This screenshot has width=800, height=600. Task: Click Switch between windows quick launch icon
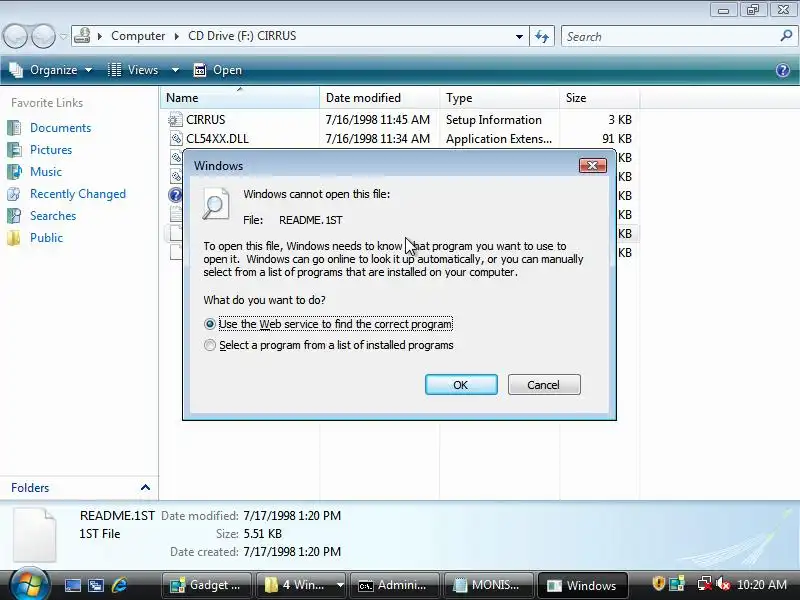(x=96, y=585)
